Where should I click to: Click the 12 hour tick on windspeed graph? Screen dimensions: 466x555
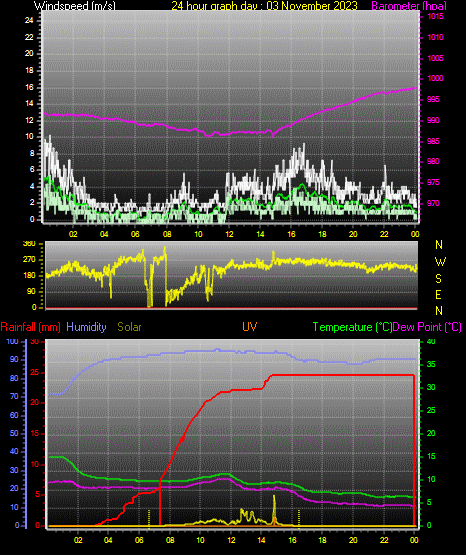coord(229,234)
